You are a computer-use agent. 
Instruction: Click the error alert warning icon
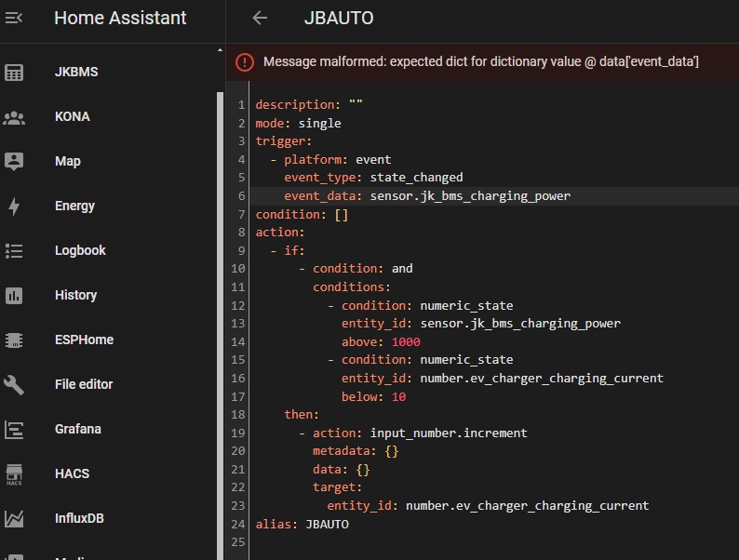(244, 62)
